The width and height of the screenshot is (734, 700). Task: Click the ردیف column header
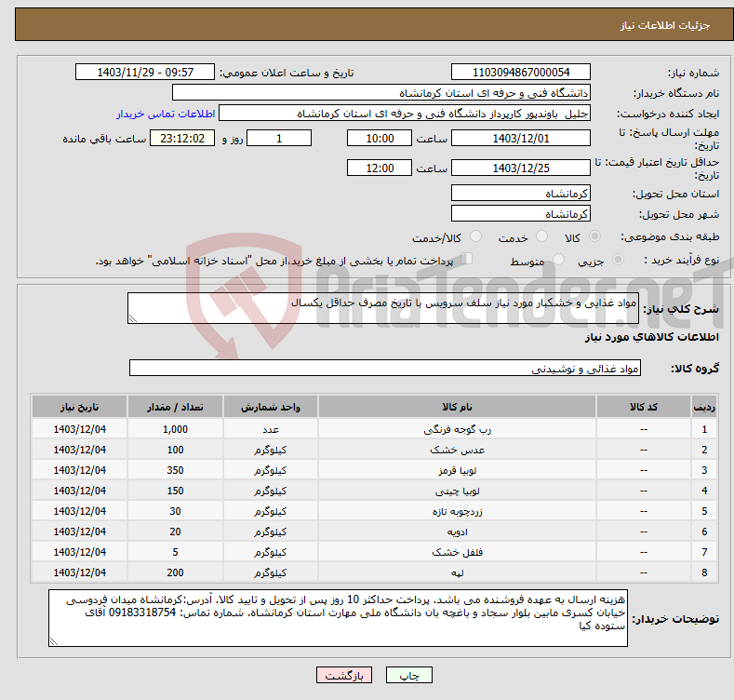pos(704,407)
